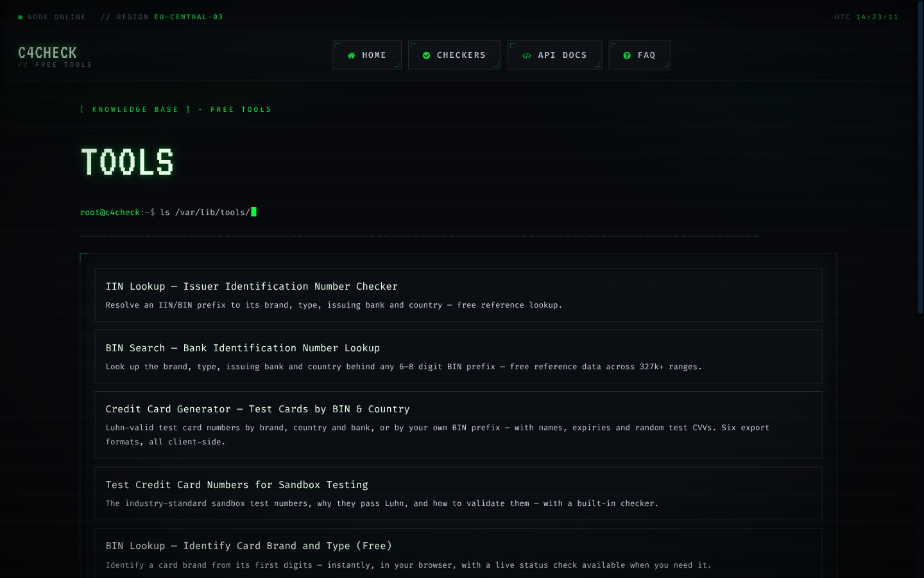Open BIN Lookup – Identify Card Brand and Type
The height and width of the screenshot is (578, 924).
point(458,553)
